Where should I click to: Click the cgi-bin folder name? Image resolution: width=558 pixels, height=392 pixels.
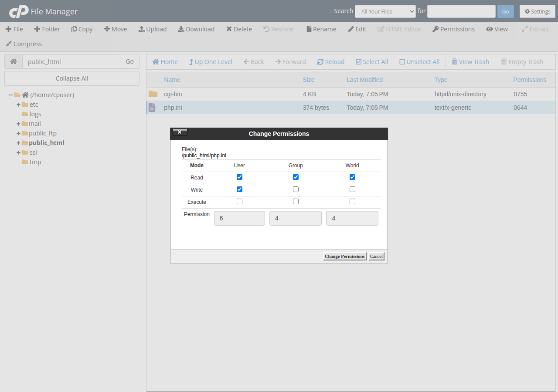pyautogui.click(x=173, y=94)
